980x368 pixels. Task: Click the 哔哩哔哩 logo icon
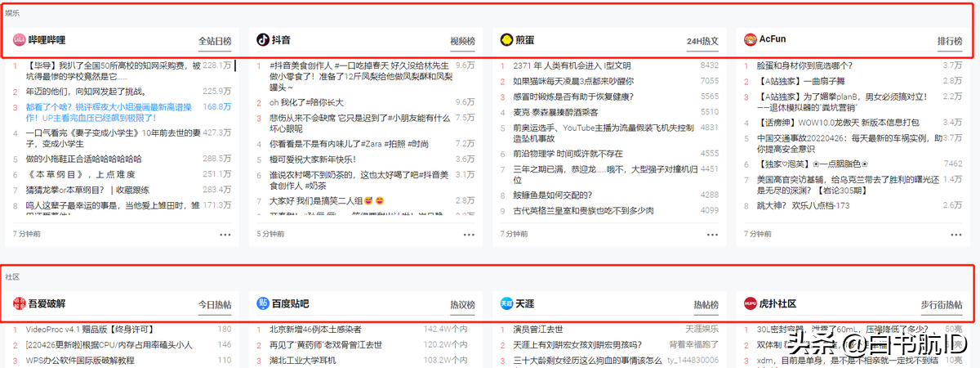20,39
